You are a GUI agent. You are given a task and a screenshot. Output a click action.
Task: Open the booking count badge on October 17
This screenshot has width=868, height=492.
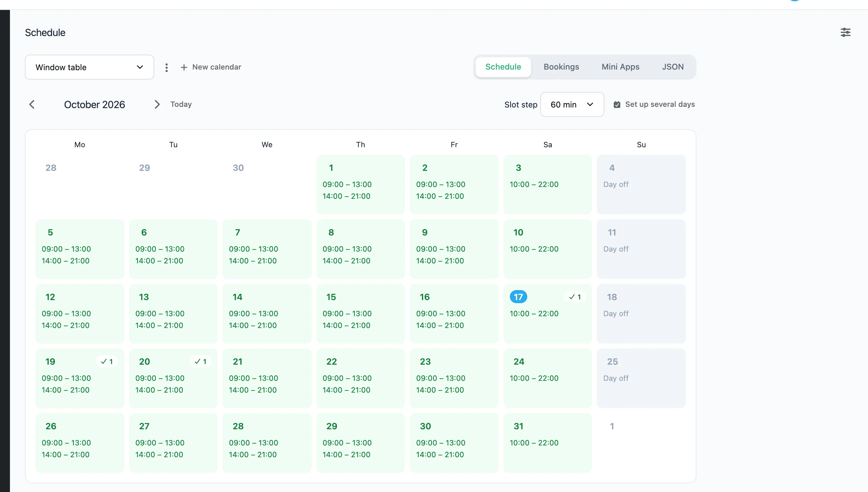(x=575, y=297)
